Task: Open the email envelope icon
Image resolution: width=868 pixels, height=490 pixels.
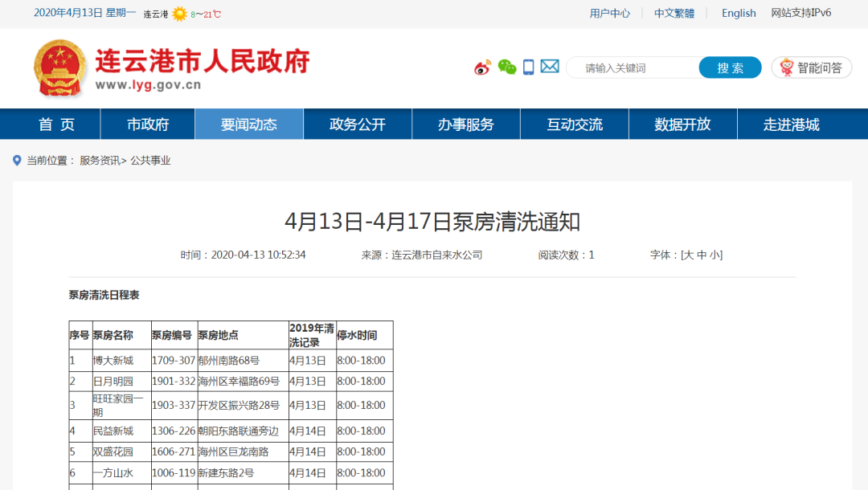Action: pyautogui.click(x=550, y=67)
